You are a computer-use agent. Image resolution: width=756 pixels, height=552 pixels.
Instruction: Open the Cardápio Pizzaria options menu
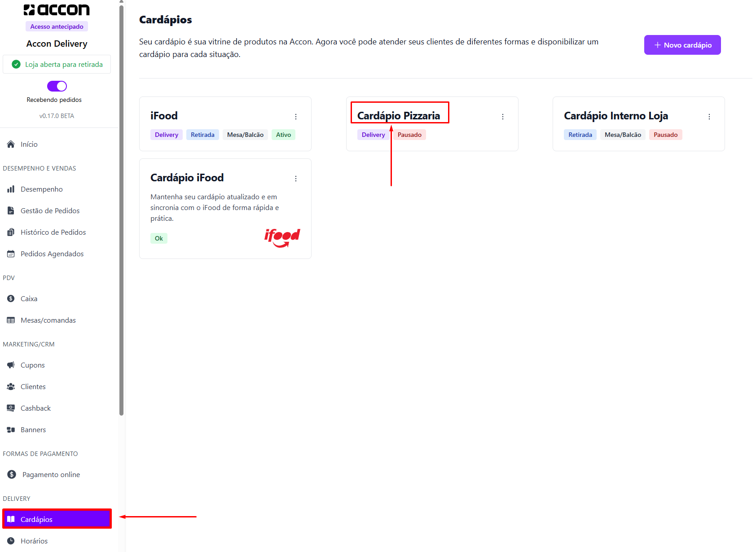503,117
